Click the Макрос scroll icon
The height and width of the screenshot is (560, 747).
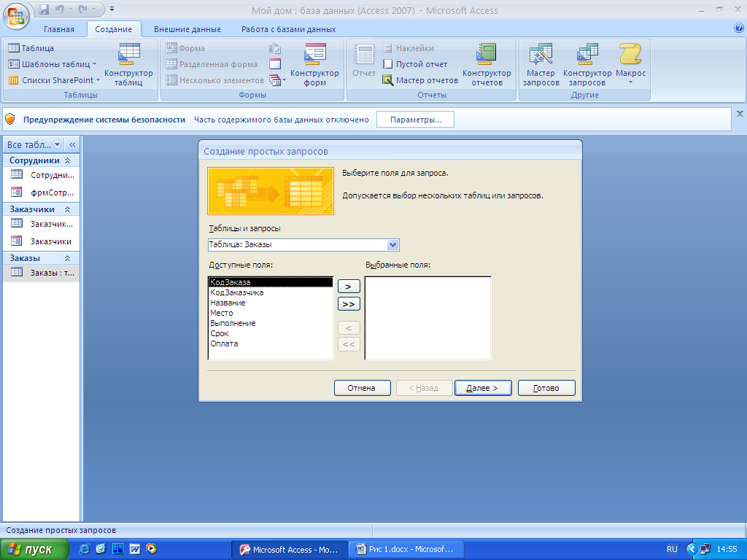[630, 55]
